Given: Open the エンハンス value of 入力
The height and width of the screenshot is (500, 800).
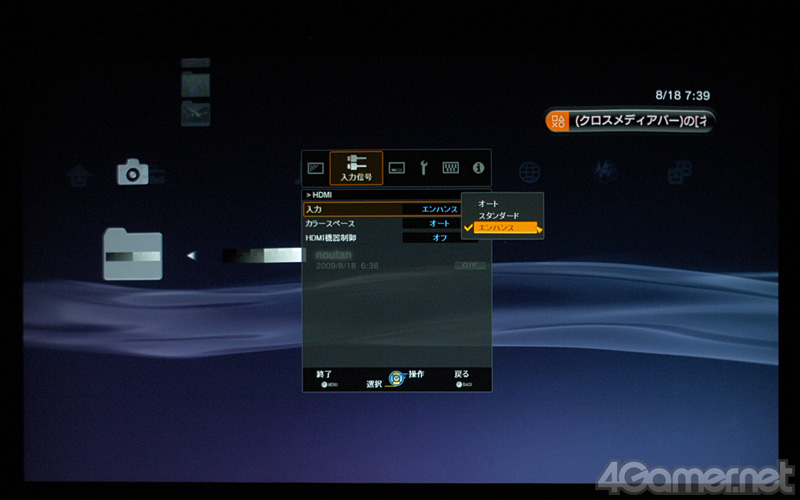Looking at the screenshot, I should point(440,209).
